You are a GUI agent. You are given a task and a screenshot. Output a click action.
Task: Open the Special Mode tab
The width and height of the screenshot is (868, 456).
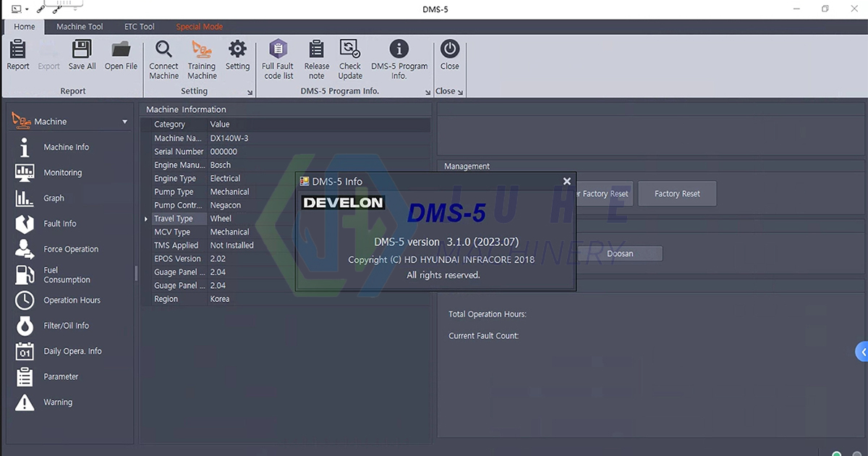click(199, 26)
